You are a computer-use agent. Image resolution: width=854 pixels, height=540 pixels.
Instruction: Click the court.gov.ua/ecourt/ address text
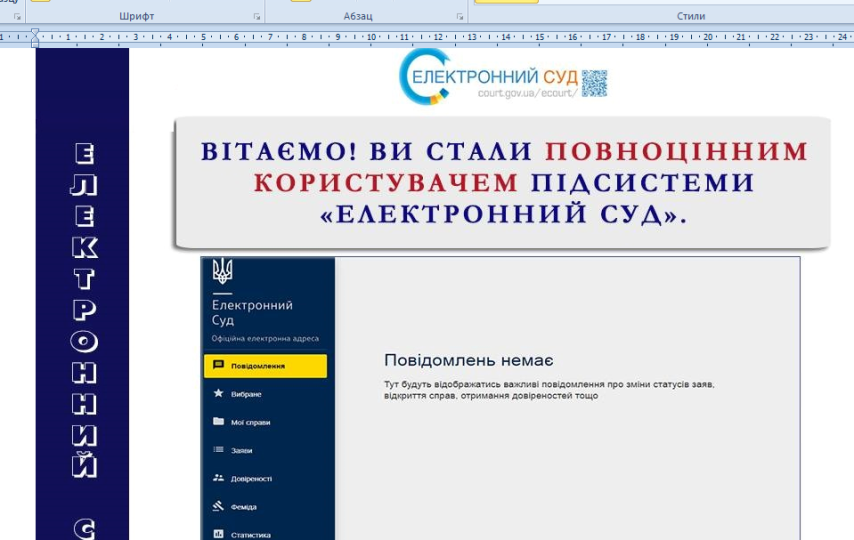527,93
